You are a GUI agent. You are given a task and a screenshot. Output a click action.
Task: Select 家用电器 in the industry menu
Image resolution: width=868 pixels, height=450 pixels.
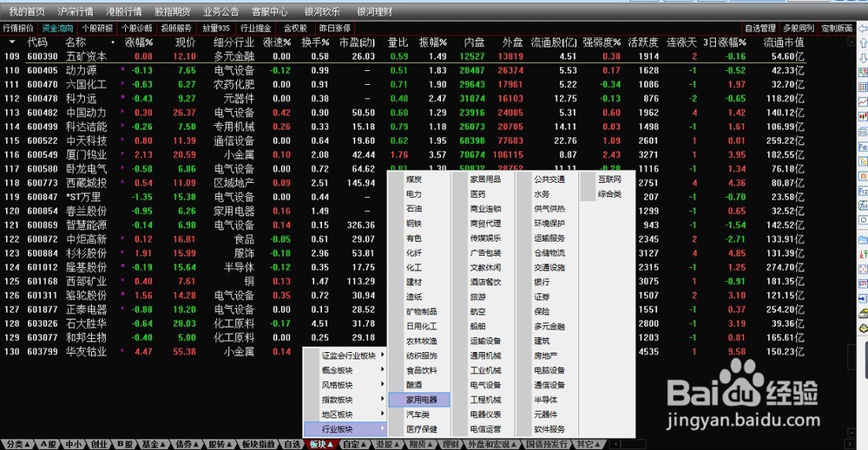click(x=421, y=400)
